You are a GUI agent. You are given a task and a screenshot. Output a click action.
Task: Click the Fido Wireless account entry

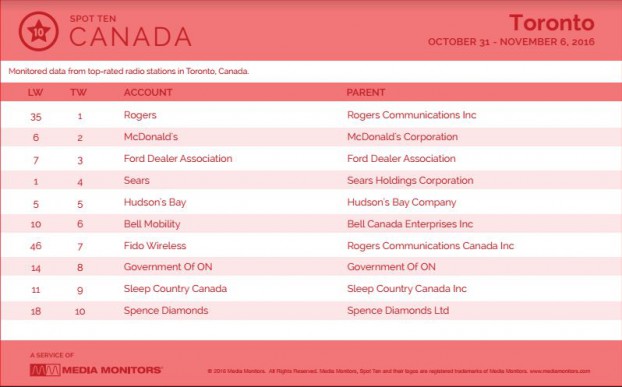point(155,246)
